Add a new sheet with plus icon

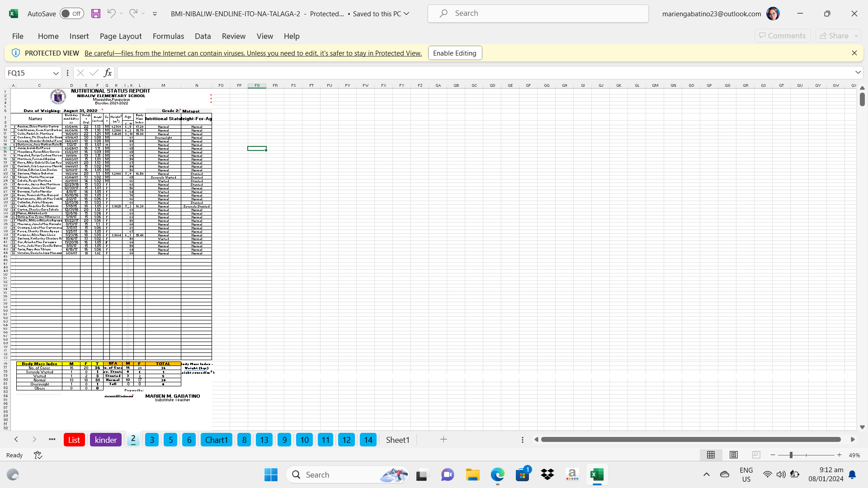pos(443,440)
